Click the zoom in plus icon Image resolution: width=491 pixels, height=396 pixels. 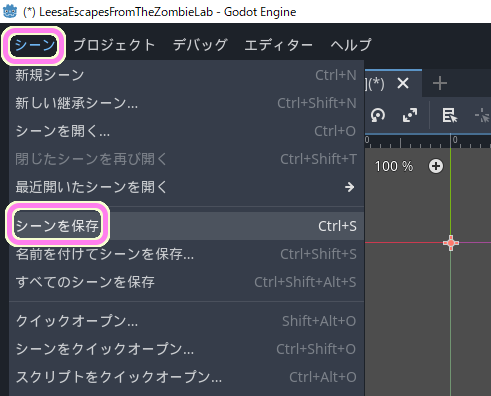click(436, 166)
